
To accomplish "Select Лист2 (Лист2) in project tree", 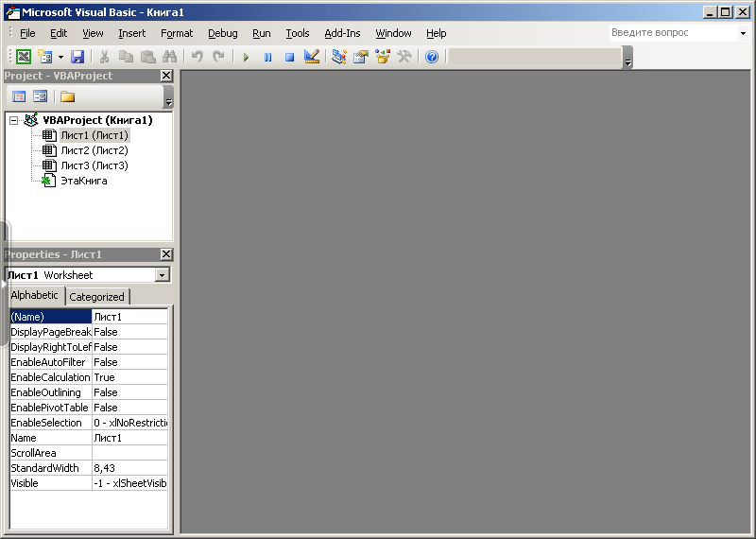I will tap(94, 150).
